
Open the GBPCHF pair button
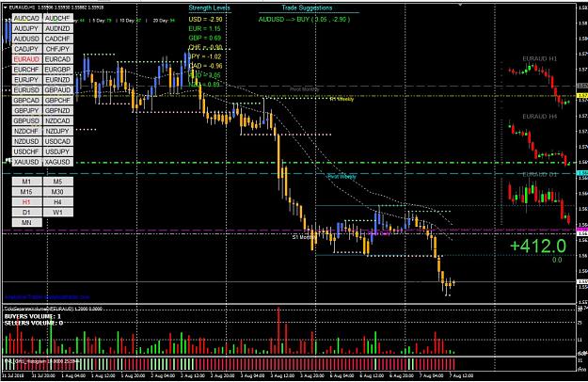(x=57, y=101)
